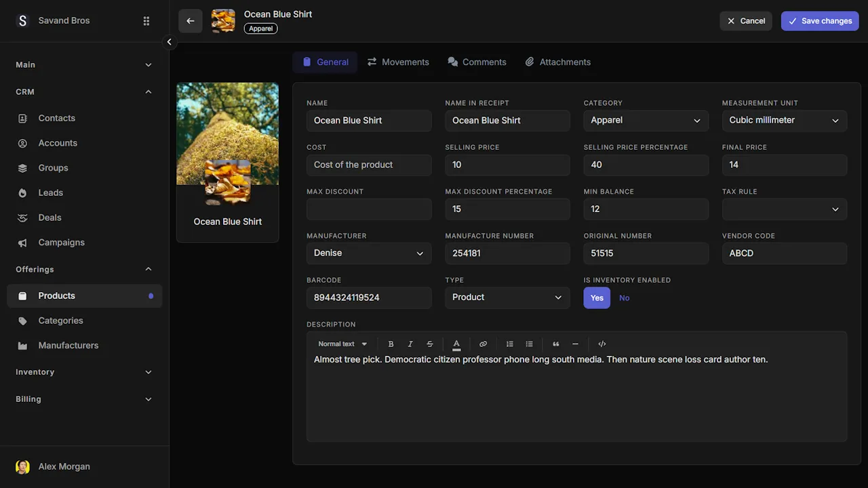This screenshot has height=488, width=868.
Task: Pick a text color with the A icon
Action: 456,344
